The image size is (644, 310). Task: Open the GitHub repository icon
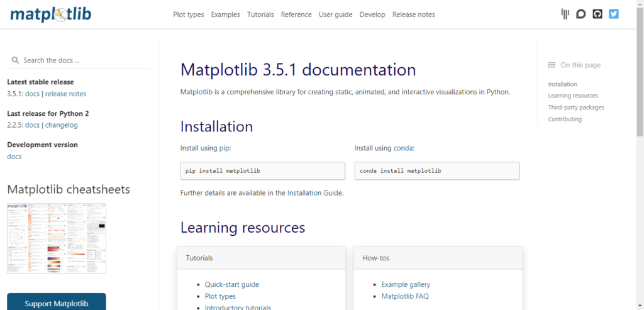[x=597, y=14]
